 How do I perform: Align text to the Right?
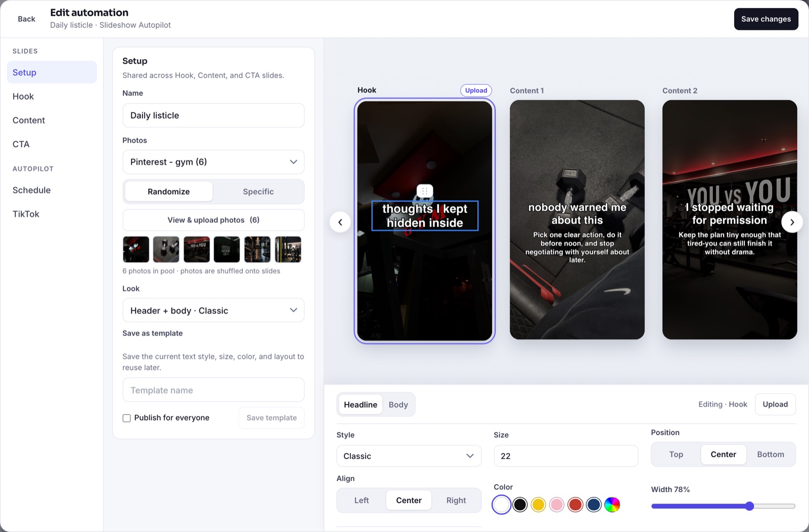tap(456, 501)
